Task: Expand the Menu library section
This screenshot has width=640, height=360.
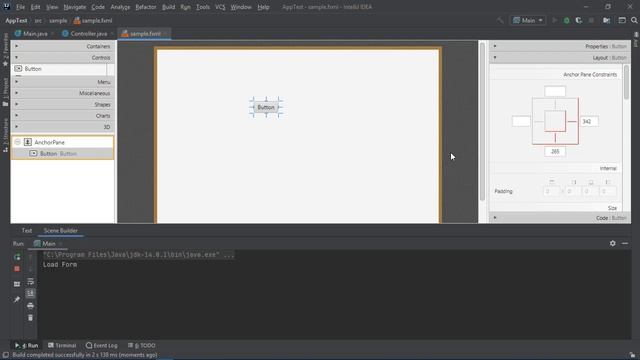Action: pyautogui.click(x=62, y=82)
